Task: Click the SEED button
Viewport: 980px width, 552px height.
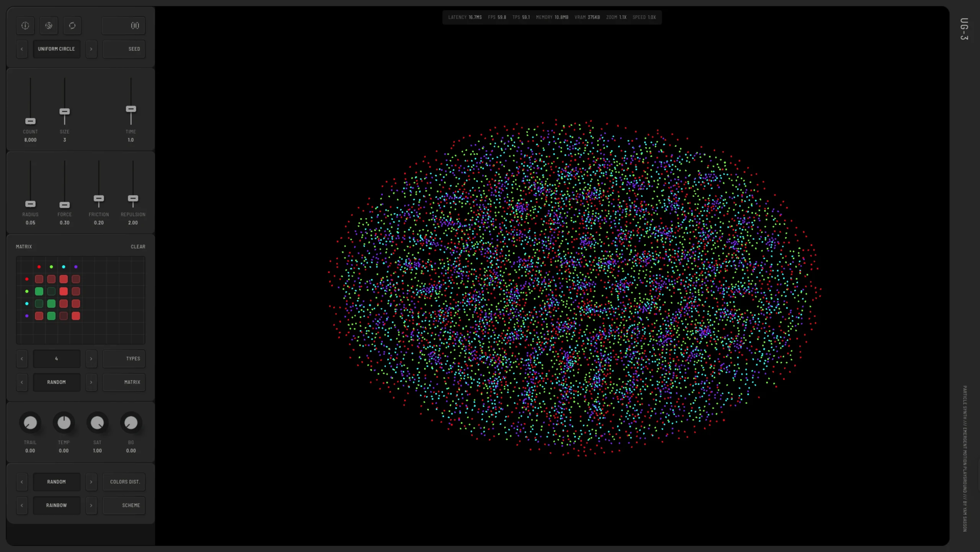Action: pos(124,49)
